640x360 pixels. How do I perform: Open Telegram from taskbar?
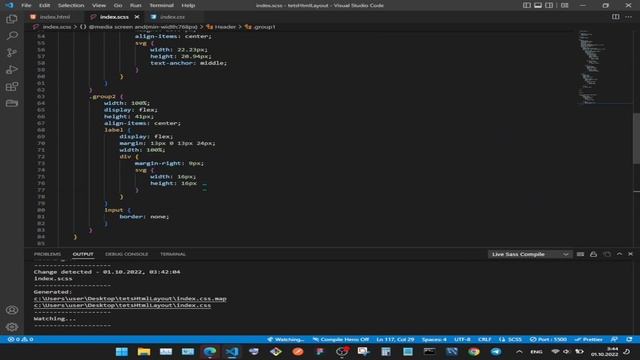click(496, 351)
